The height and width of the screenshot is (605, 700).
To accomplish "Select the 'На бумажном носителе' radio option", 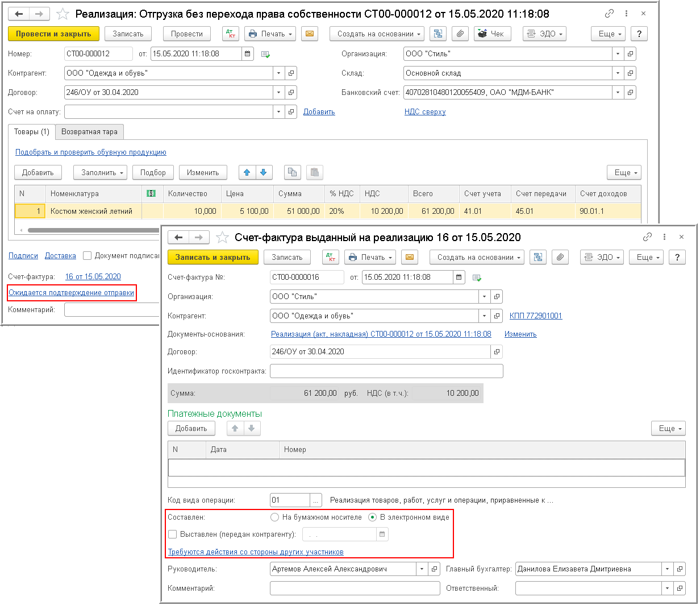I will [x=275, y=517].
